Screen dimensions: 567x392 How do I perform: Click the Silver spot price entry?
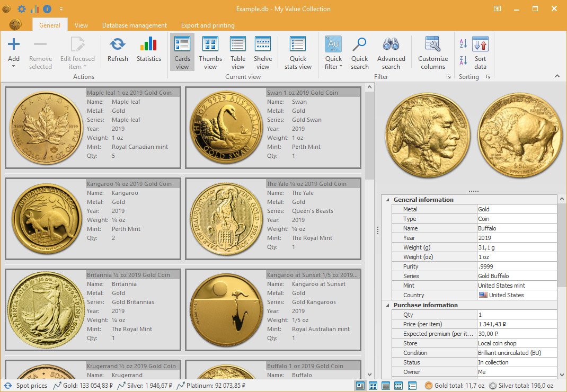tap(145, 386)
